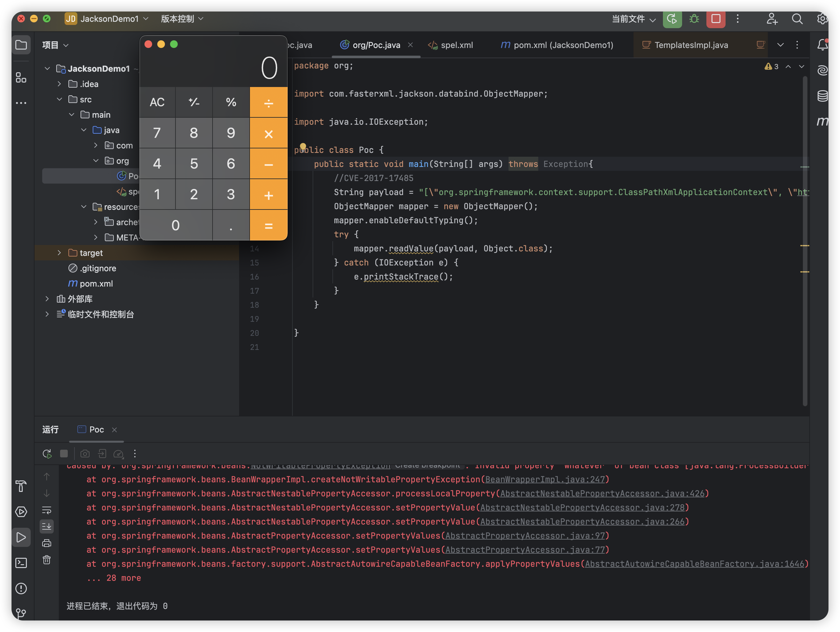Print the console output
Screen dimensions: 840x632
47,543
